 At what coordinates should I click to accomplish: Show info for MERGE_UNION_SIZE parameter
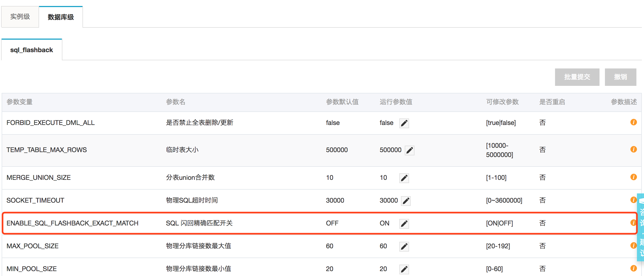[633, 177]
